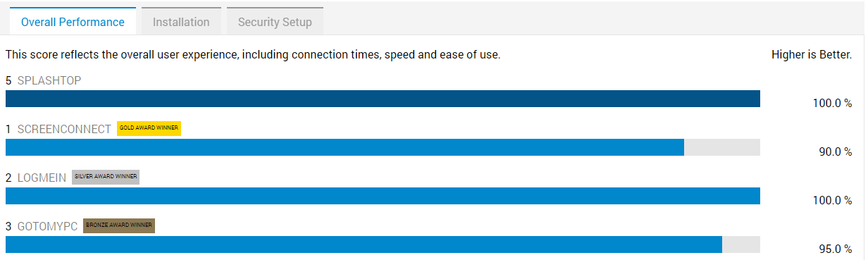The width and height of the screenshot is (868, 260).
Task: Click the SCREENCONNECT product name
Action: click(64, 129)
